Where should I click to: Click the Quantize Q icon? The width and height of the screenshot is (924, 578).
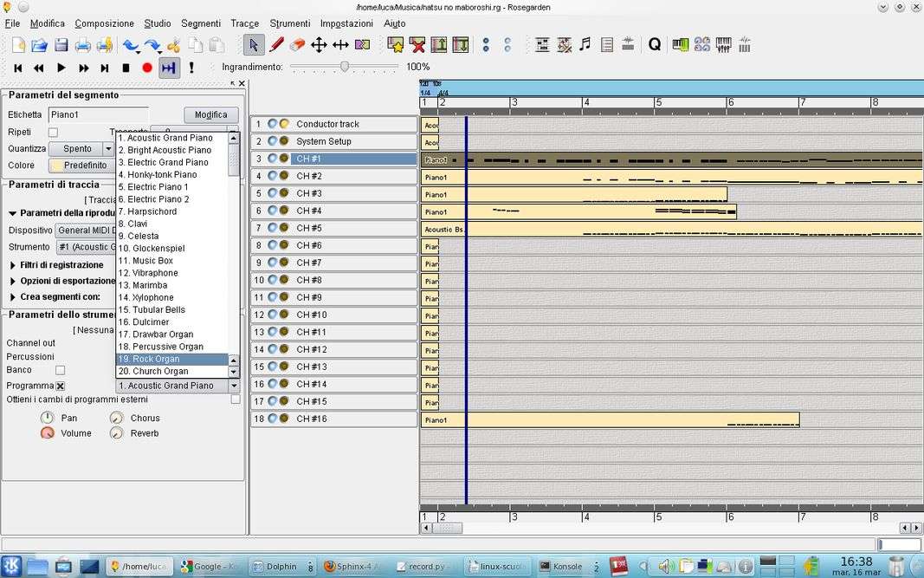655,44
